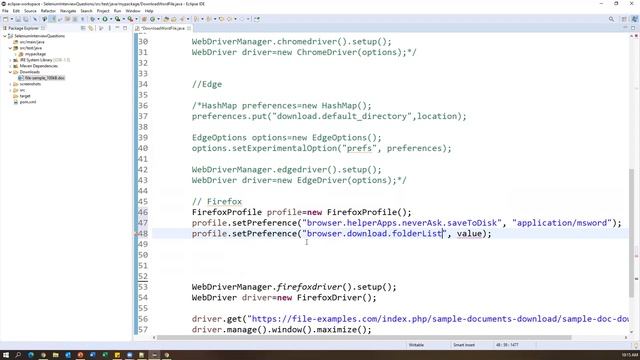Open the Navigate menu
This screenshot has height=360, width=640.
point(68,11)
